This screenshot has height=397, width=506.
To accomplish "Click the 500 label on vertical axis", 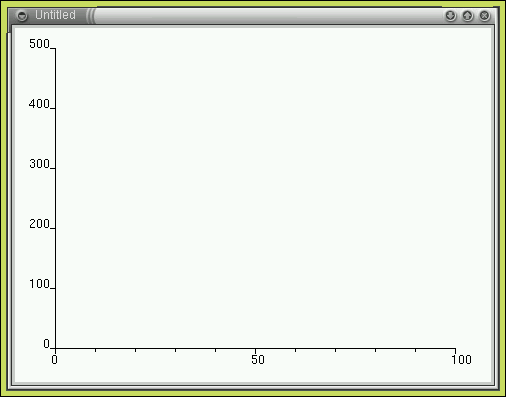I will 39,44.
